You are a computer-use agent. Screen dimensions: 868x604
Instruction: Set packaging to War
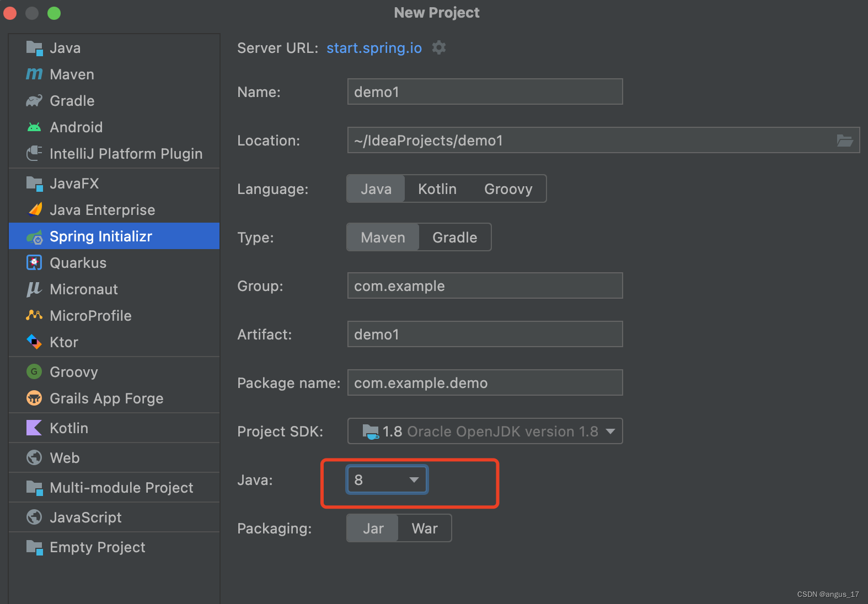(425, 528)
